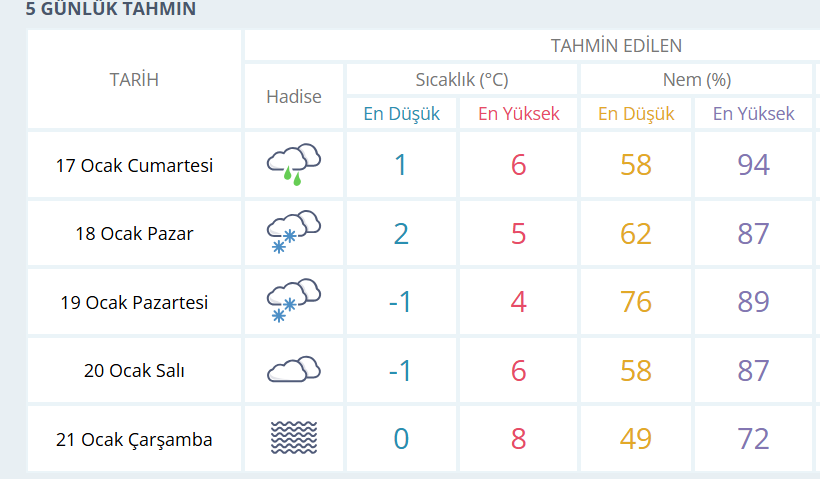Click the highest temperature 8 for 21 Ocak
This screenshot has height=479, width=820.
(518, 438)
